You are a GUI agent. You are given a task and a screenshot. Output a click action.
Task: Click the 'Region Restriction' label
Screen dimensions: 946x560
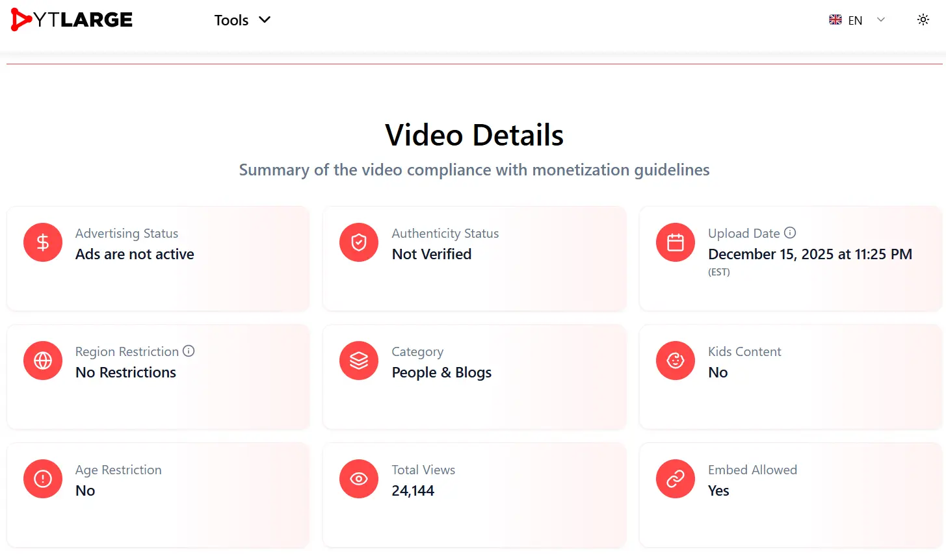127,351
